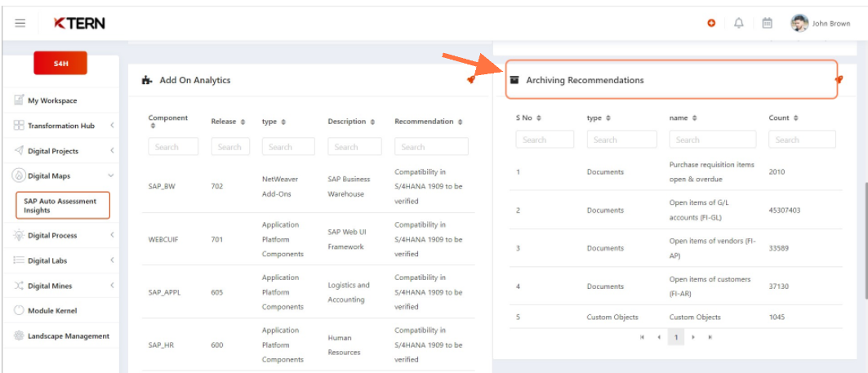Sort by Description column
Image resolution: width=868 pixels, height=373 pixels.
tap(372, 122)
